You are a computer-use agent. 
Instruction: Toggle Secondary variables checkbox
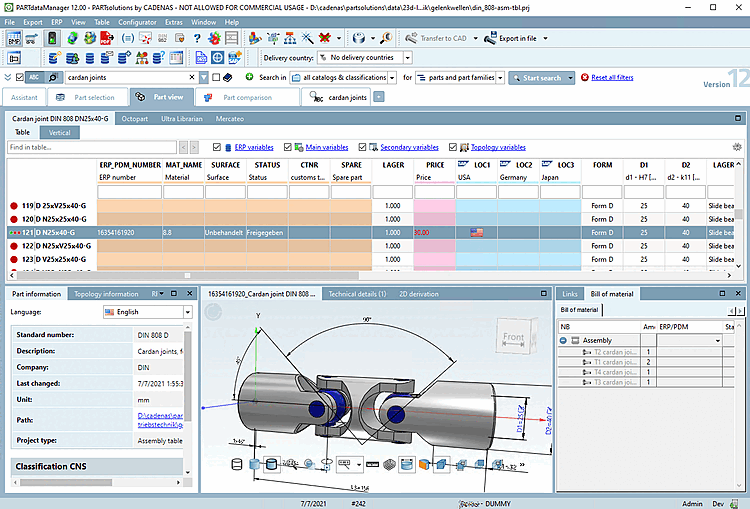tap(362, 147)
